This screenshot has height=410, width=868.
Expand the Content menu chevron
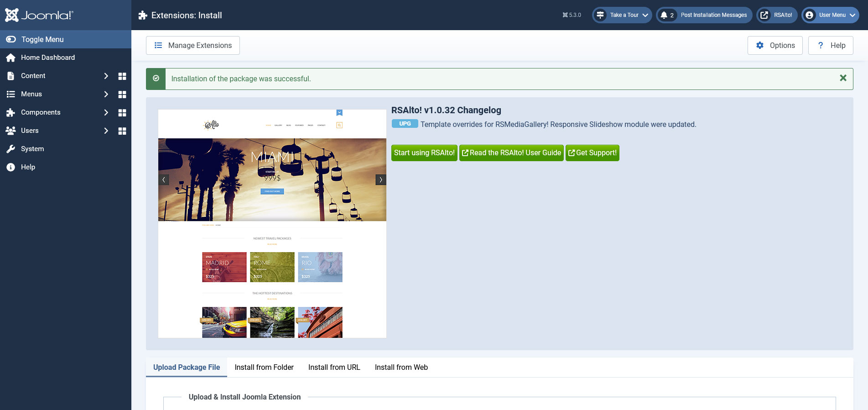coord(106,76)
